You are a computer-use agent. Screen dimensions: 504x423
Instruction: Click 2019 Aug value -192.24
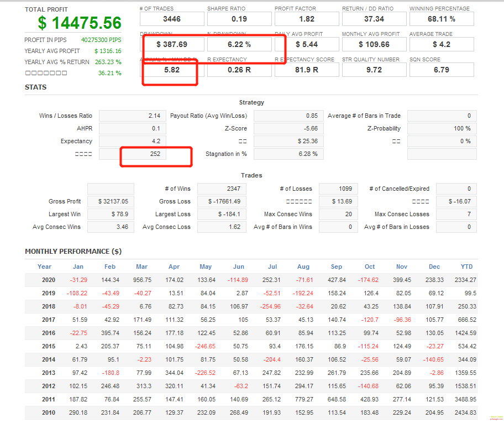pos(303,294)
